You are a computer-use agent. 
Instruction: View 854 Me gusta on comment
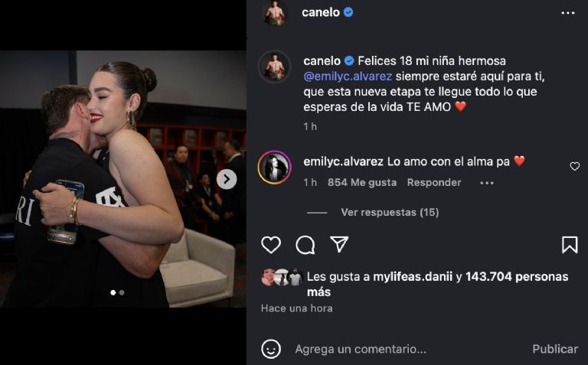(362, 182)
